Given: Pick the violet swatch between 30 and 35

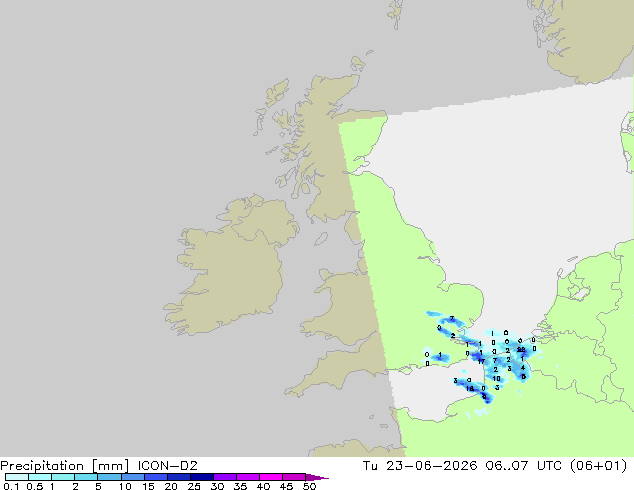Looking at the screenshot, I should tap(224, 477).
